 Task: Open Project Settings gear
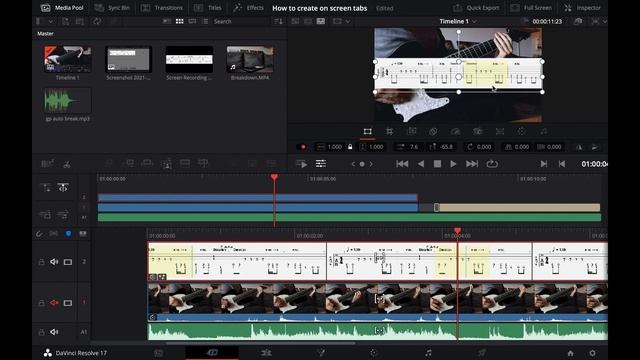tap(592, 353)
